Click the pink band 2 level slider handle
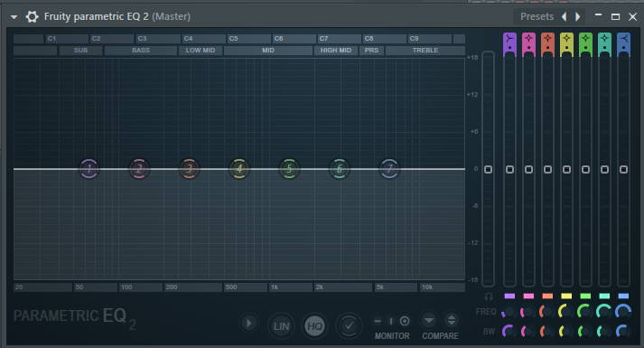644x348 pixels. click(x=528, y=169)
